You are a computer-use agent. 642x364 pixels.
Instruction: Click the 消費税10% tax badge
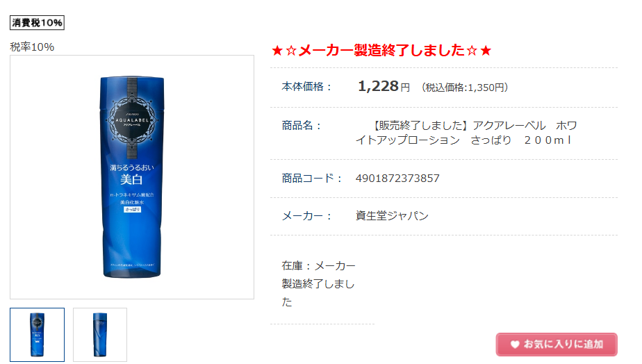(37, 22)
